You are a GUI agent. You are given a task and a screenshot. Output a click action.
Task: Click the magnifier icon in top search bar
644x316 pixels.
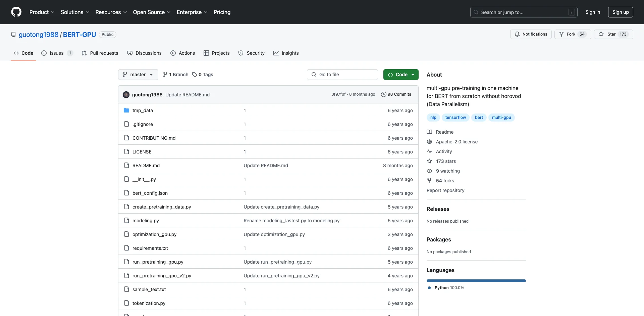coord(476,12)
